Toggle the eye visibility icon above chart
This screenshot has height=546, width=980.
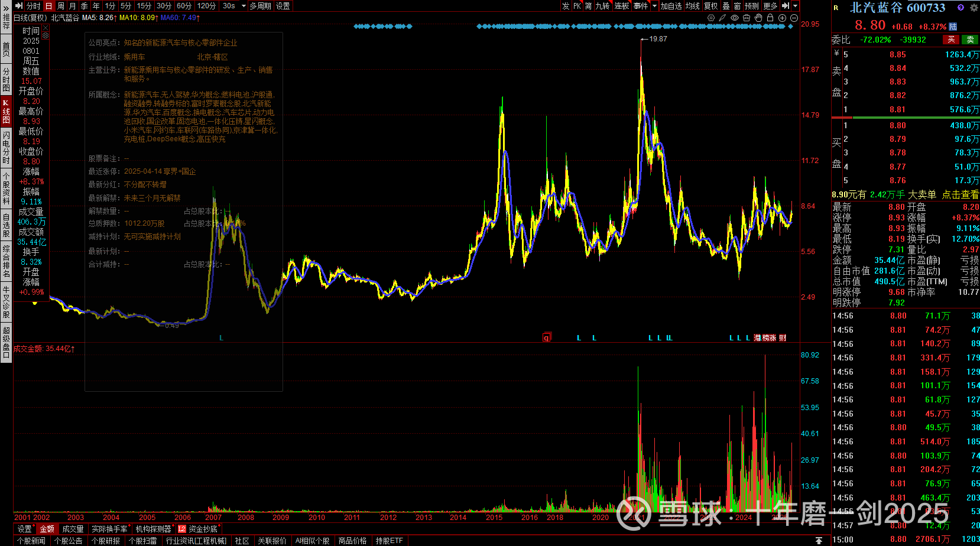click(735, 18)
